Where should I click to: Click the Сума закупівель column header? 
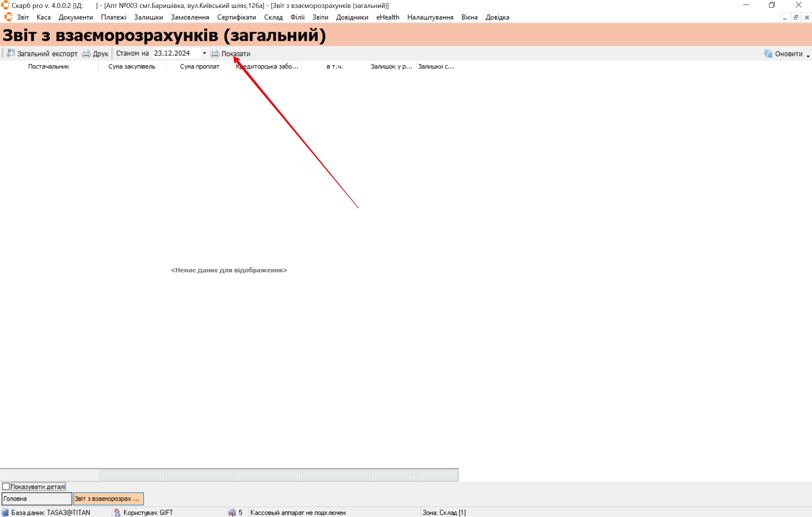[x=132, y=67]
